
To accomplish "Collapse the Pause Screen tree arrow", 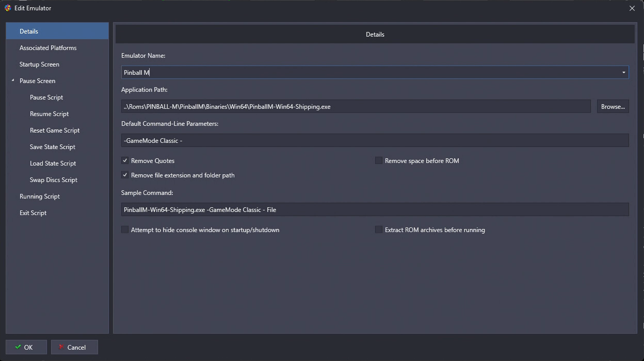I will point(13,81).
